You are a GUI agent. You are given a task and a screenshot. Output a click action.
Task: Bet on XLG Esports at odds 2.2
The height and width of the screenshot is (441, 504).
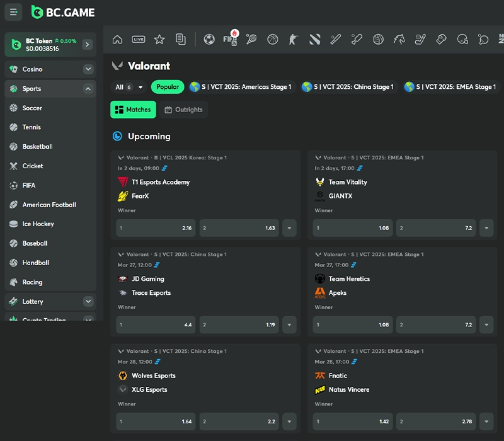point(239,421)
